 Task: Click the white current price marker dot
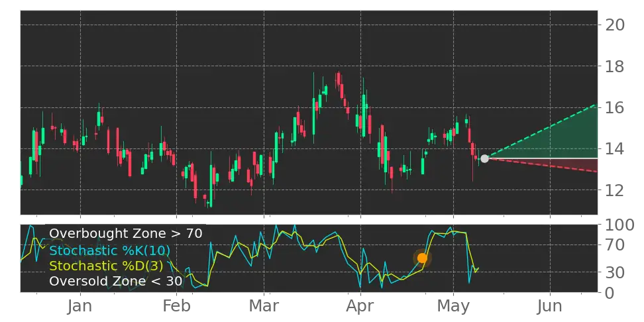tap(484, 158)
